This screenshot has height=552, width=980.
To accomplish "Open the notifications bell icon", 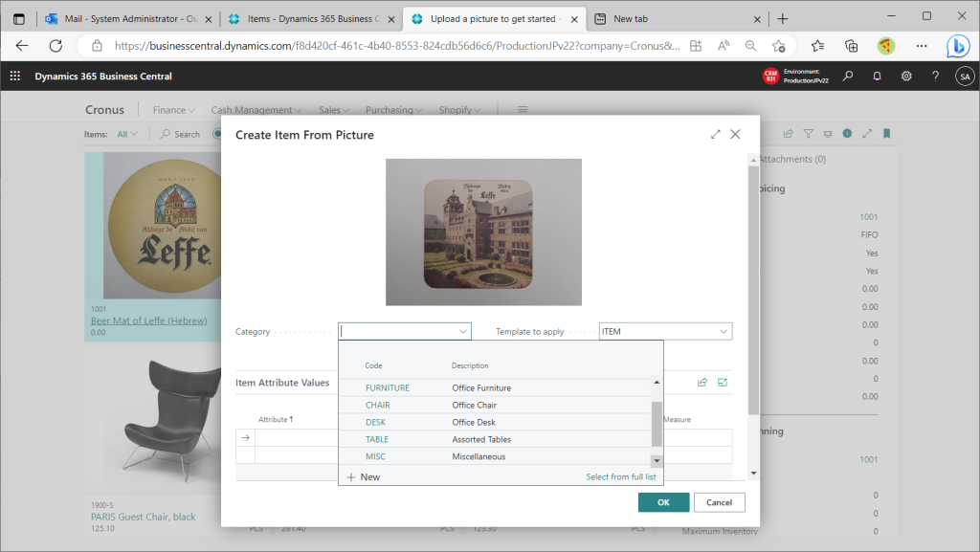I will [x=877, y=76].
